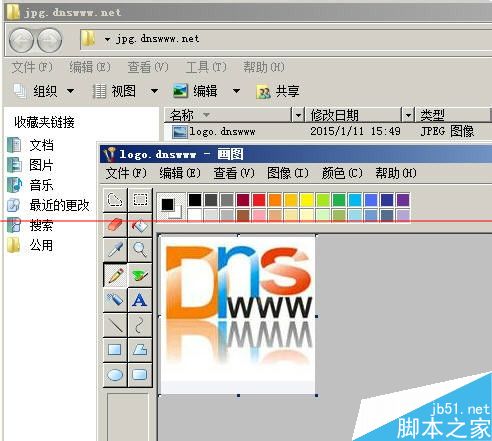
Task: Pick the bright red color swatch
Action: [x=259, y=200]
